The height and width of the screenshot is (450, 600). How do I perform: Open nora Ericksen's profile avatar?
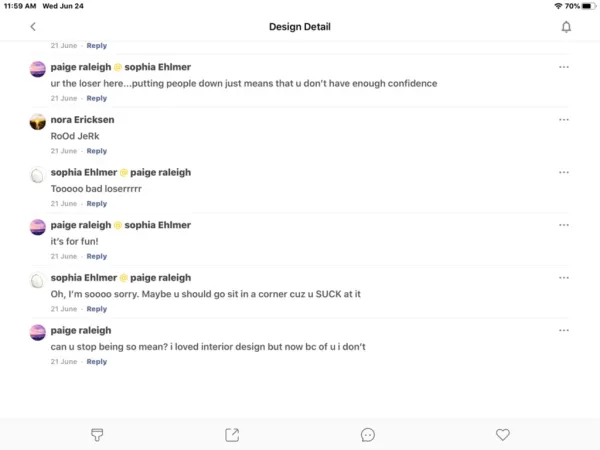coord(38,122)
